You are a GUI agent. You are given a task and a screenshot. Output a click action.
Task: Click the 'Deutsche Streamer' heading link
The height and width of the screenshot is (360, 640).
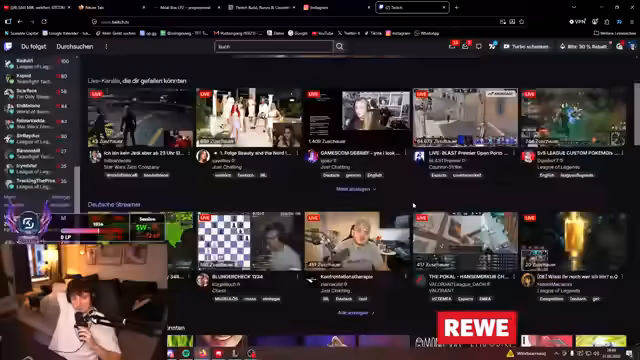coord(114,204)
